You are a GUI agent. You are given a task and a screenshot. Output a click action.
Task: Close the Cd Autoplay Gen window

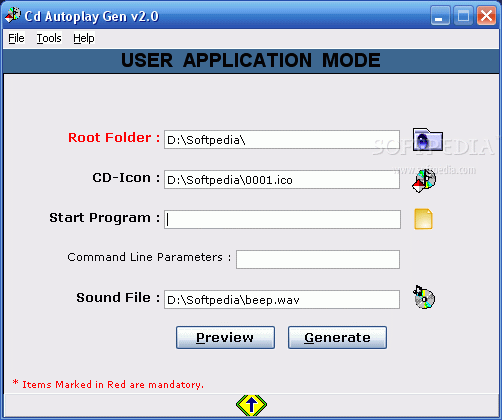(486, 15)
